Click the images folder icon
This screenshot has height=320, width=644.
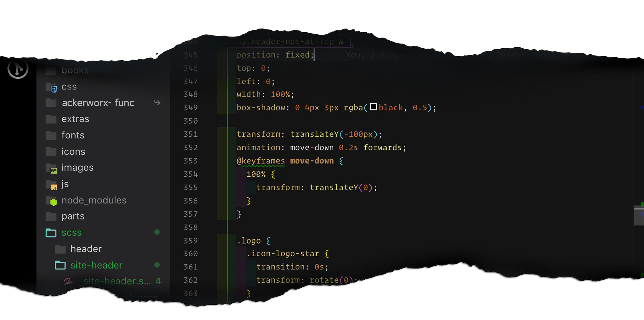52,168
